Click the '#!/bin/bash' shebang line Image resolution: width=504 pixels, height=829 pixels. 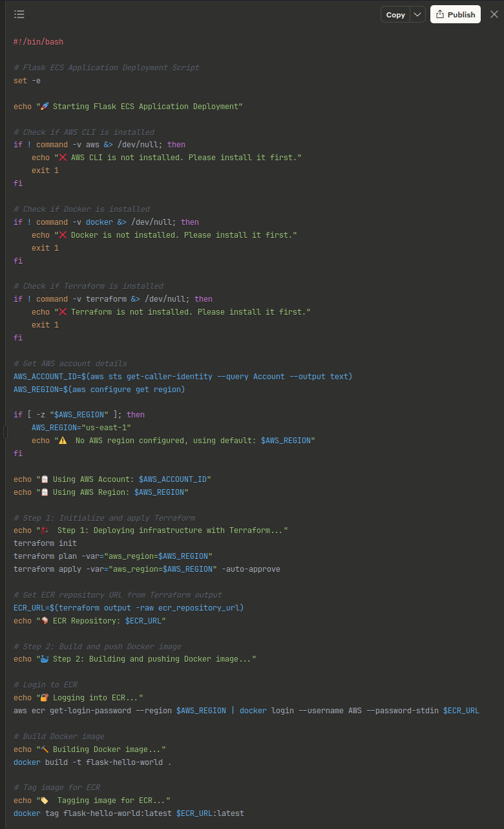(x=38, y=42)
